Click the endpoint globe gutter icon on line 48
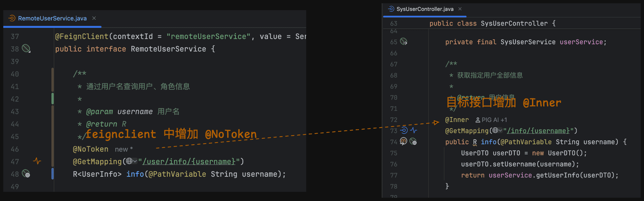 tap(26, 174)
